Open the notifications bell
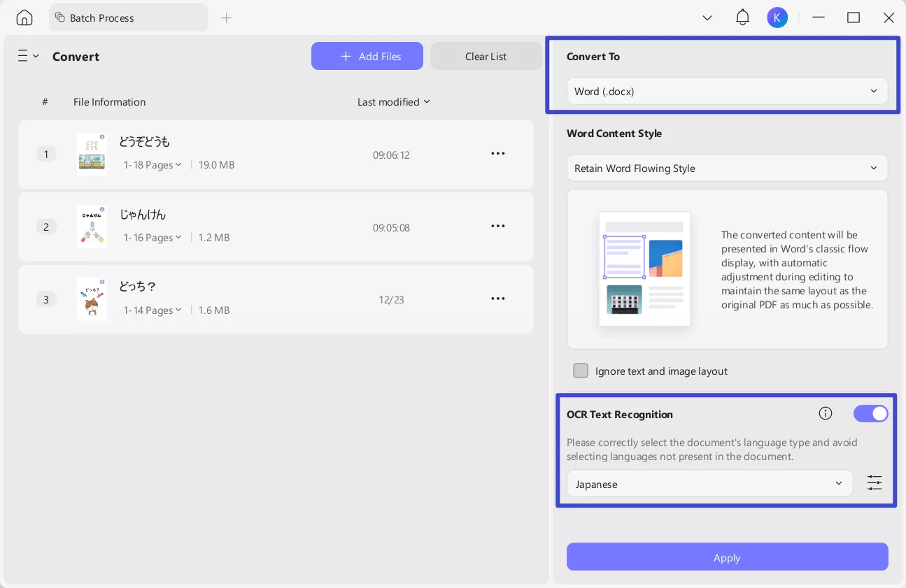 point(742,17)
